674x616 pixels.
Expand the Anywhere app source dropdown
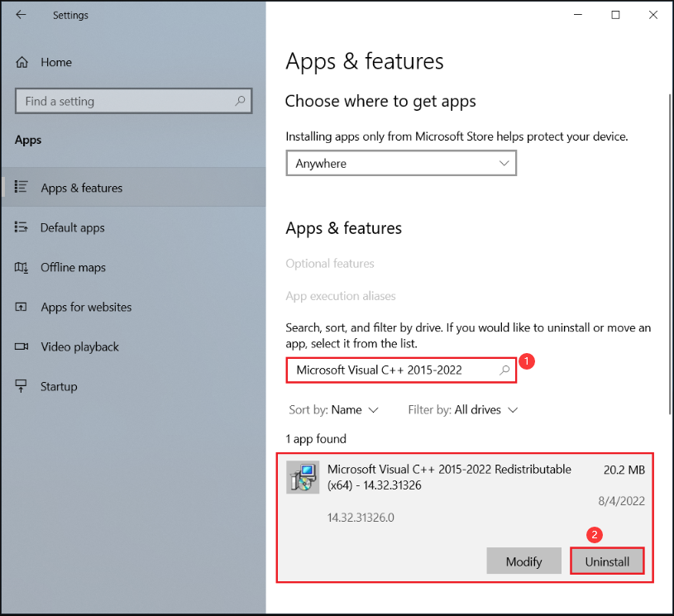pyautogui.click(x=401, y=164)
